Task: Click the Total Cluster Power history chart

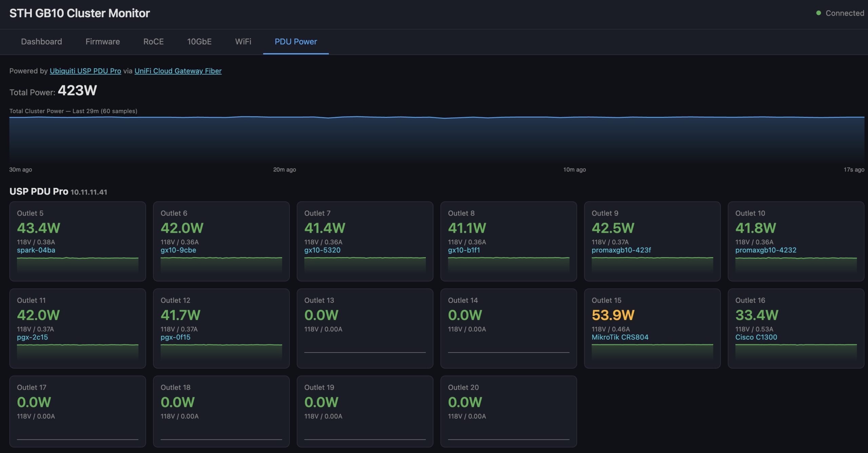Action: 437,139
